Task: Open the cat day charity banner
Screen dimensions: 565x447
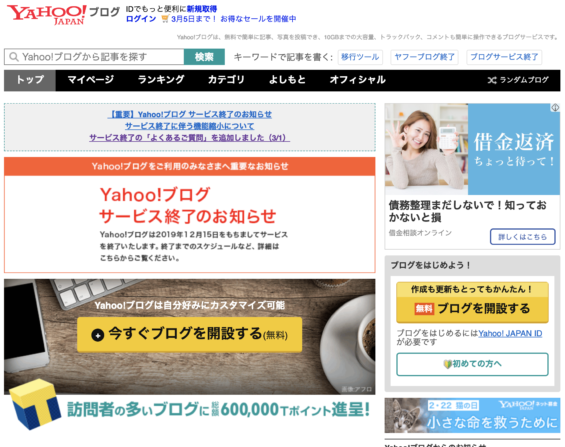Action: (x=472, y=415)
